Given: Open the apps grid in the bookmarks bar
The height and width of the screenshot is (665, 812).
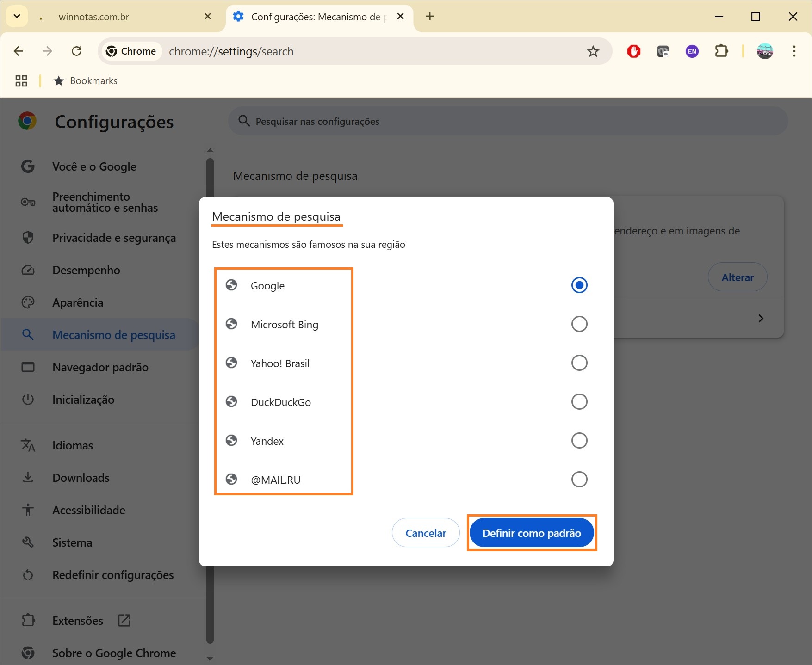Looking at the screenshot, I should [x=21, y=81].
